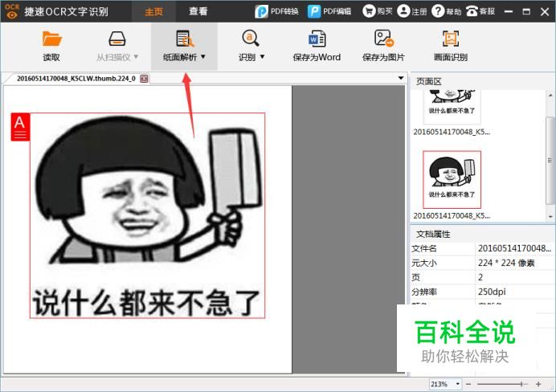
Task: Expand the 从扫描仪 dropdown arrow
Action: pyautogui.click(x=136, y=57)
